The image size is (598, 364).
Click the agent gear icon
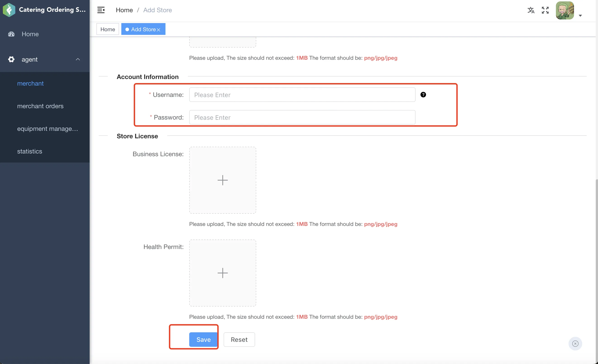coord(11,59)
